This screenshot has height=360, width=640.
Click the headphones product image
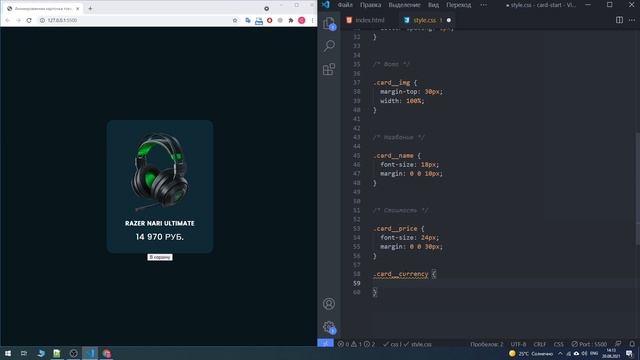click(160, 171)
